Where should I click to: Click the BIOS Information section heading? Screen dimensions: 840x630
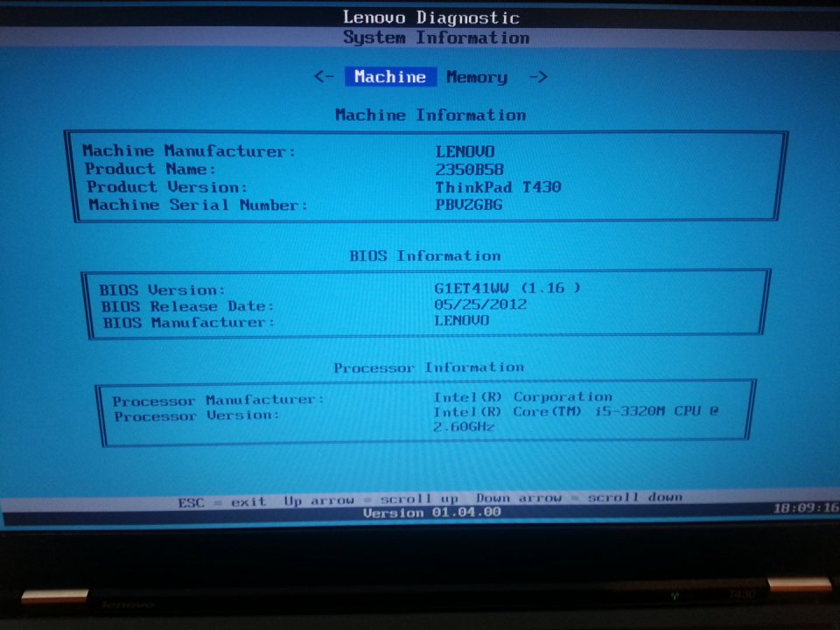425,255
